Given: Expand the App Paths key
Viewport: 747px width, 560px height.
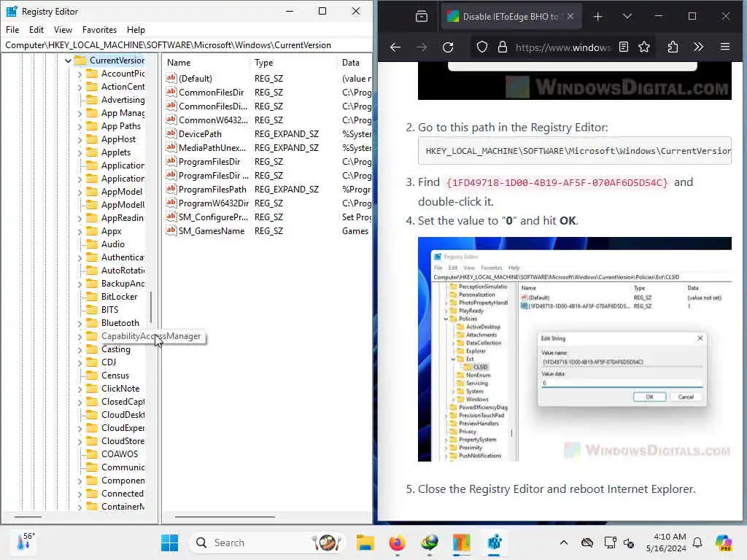Looking at the screenshot, I should tap(80, 127).
